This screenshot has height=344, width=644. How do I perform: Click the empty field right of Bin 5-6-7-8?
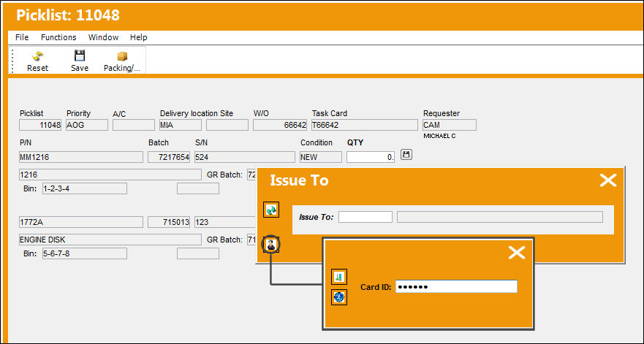click(x=198, y=253)
